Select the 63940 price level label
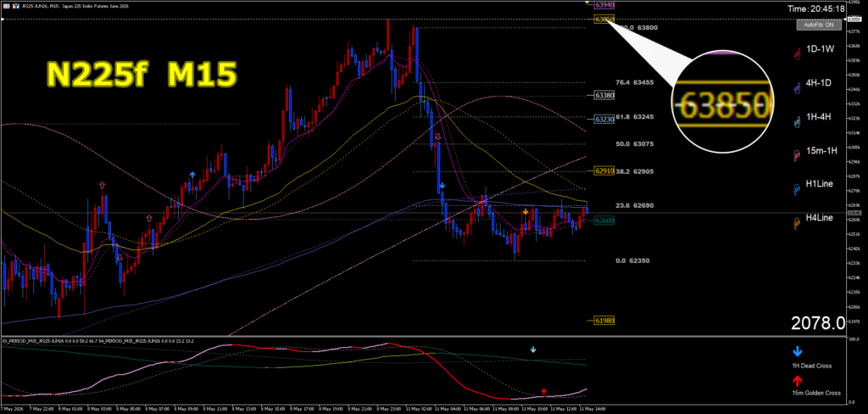Viewport: 868px width, 414px height. click(604, 4)
